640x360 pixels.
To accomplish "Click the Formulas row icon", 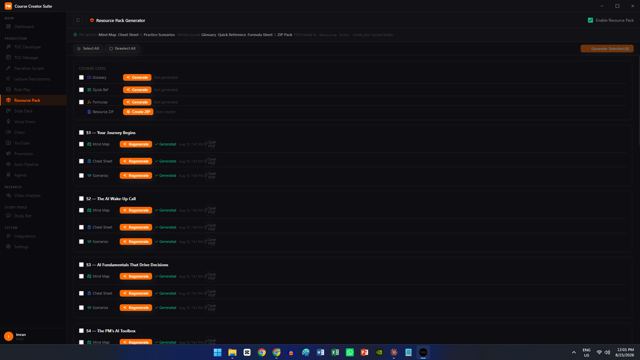I will [89, 102].
